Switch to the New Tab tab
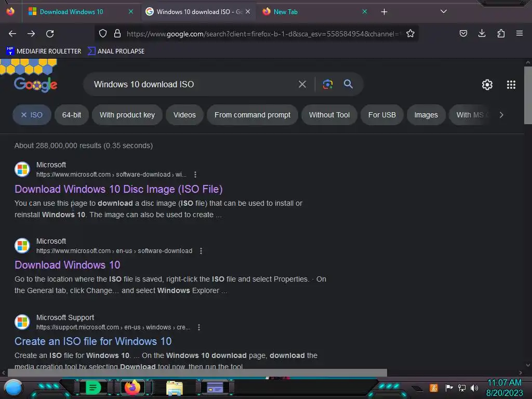 pos(285,12)
